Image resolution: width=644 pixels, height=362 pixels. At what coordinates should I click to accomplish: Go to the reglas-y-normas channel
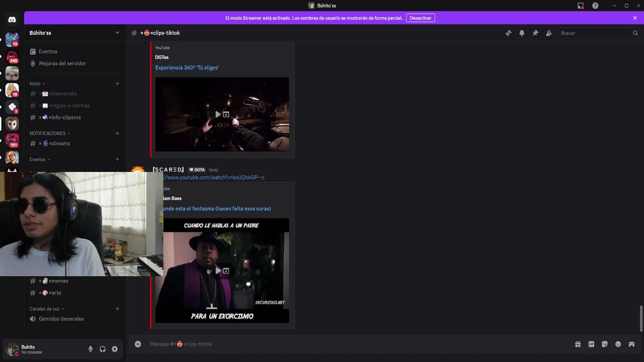coord(74,106)
